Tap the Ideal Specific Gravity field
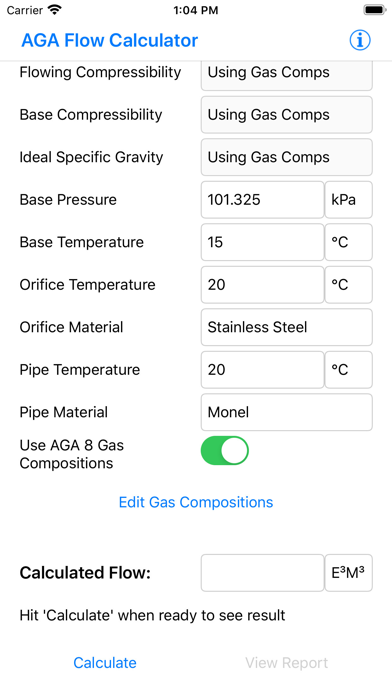This screenshot has height=696, width=392. coord(287,157)
